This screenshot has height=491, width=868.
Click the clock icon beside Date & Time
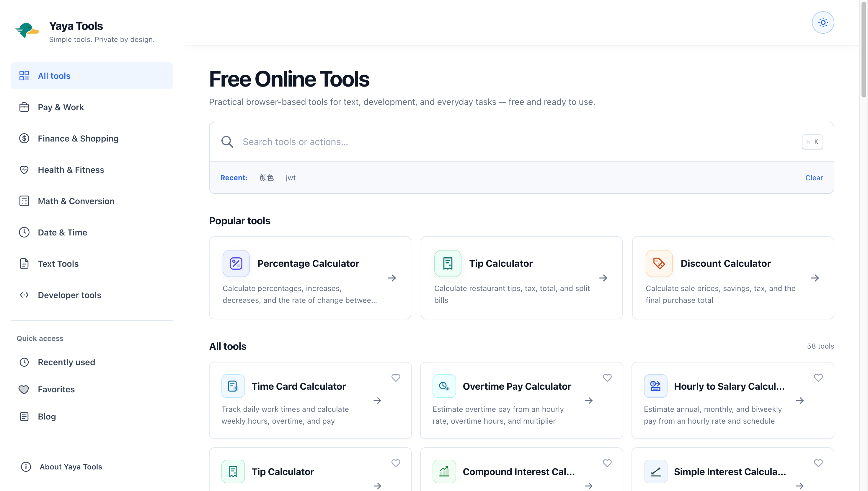(x=24, y=232)
